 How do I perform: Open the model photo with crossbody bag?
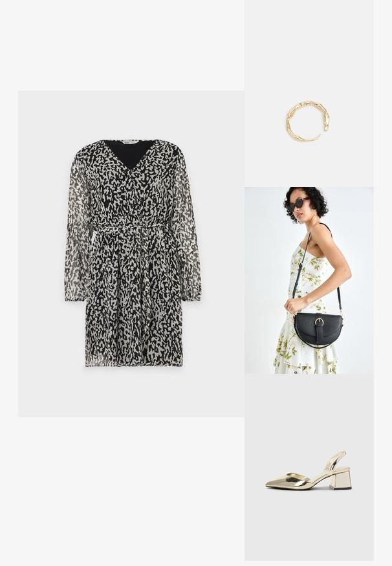pyautogui.click(x=309, y=280)
